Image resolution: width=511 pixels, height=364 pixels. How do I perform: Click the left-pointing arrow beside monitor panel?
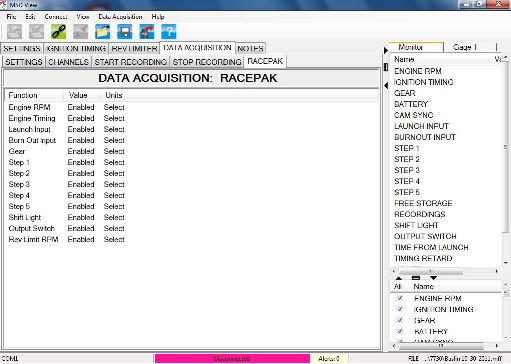pos(386,86)
